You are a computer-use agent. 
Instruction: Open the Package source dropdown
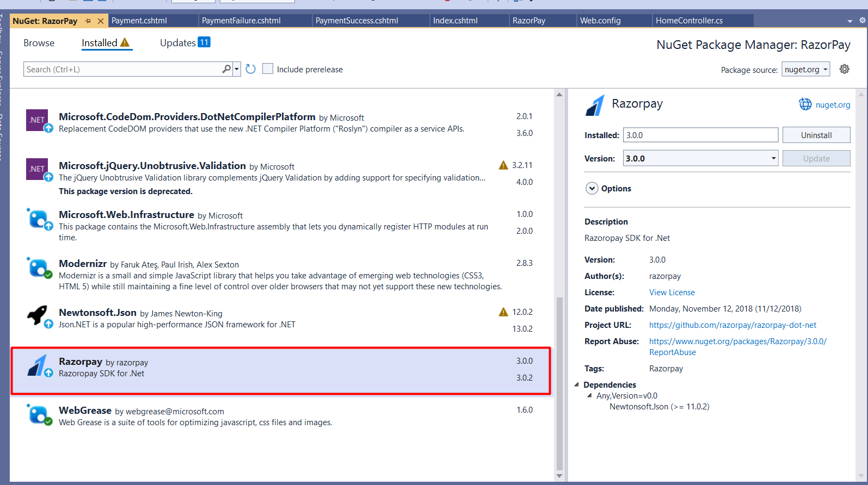[806, 69]
